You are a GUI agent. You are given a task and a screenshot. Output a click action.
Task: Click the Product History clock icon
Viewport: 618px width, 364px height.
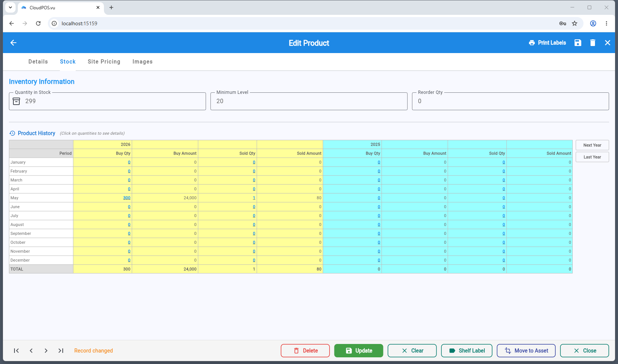pyautogui.click(x=12, y=133)
